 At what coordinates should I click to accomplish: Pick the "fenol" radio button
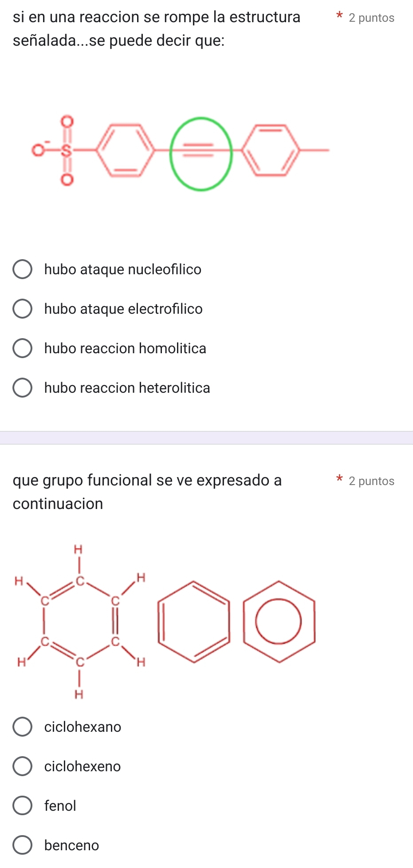coord(22,806)
